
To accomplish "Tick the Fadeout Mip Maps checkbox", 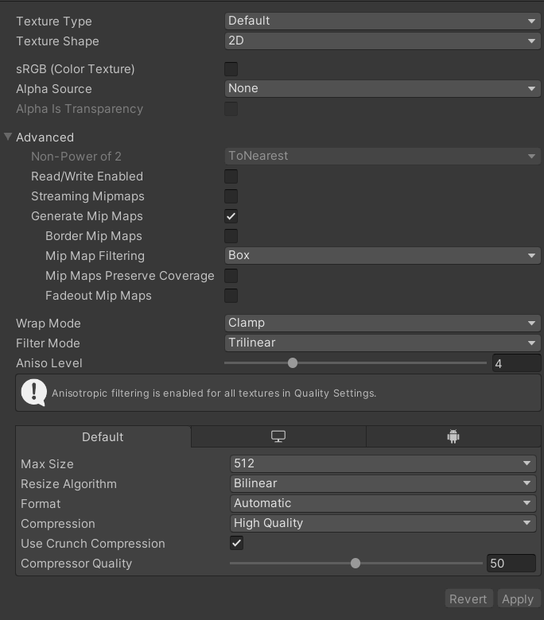I will coord(231,295).
